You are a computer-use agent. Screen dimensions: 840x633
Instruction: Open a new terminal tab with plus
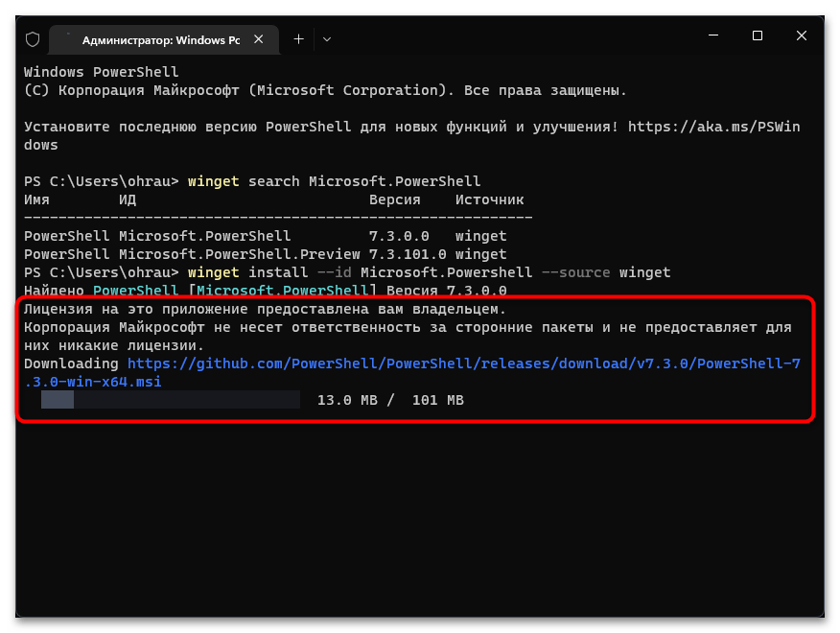(x=298, y=39)
